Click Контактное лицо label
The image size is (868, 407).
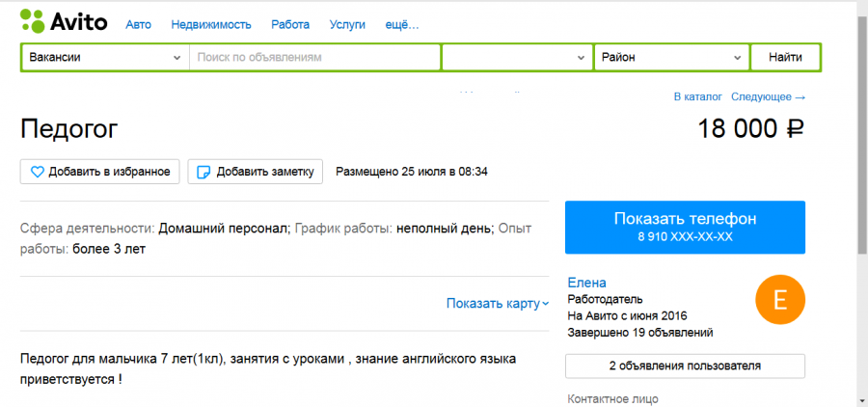pos(612,398)
